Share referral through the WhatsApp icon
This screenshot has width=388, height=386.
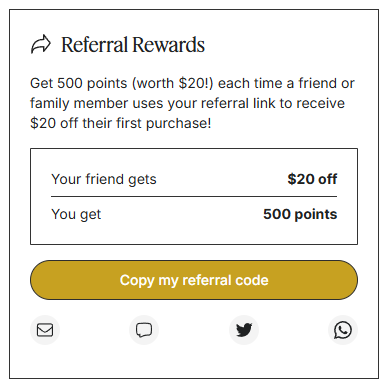343,330
